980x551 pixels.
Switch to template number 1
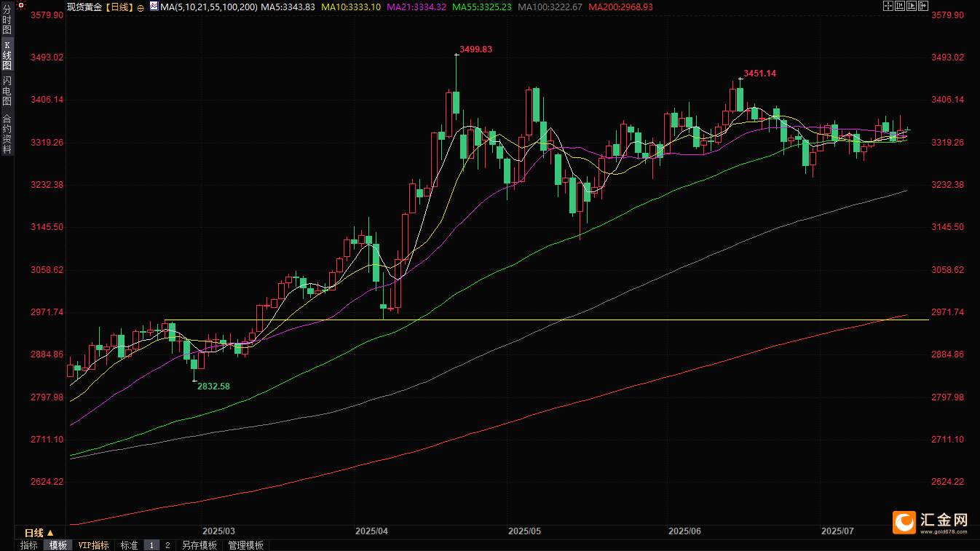pos(151,545)
